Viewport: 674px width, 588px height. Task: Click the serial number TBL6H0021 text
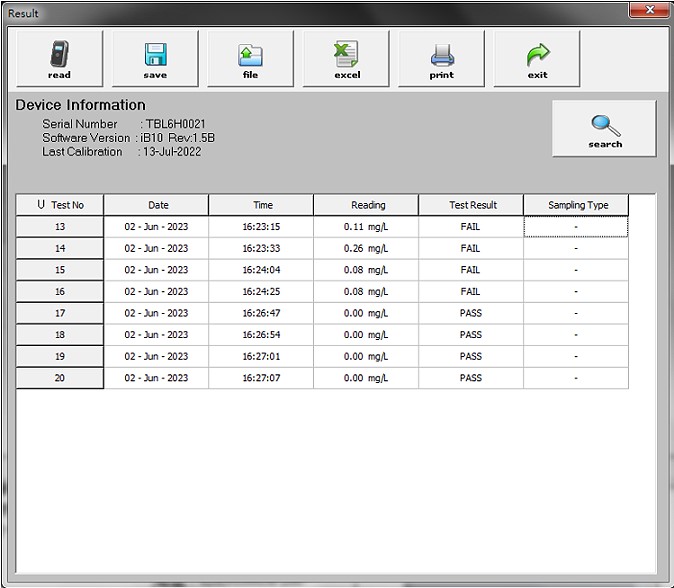tap(175, 124)
